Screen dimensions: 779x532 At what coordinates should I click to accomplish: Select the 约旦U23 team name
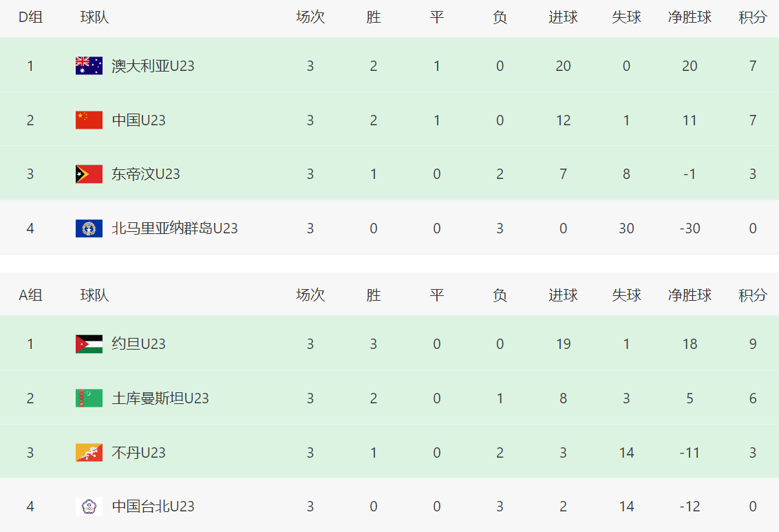(x=138, y=344)
